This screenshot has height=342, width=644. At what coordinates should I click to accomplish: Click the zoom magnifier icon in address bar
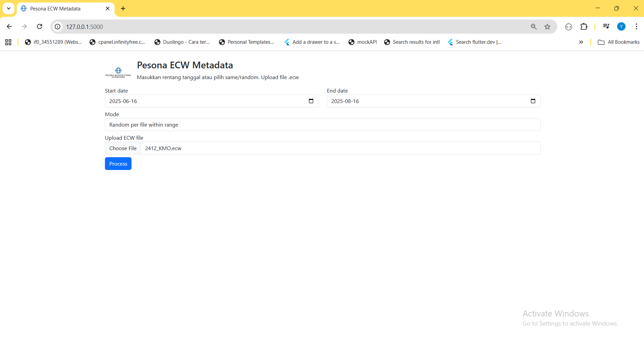[x=534, y=27]
